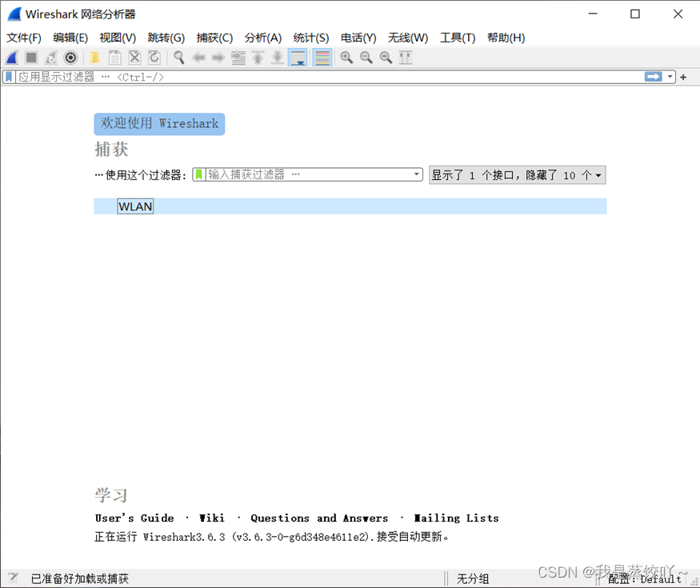Open 无线(W) menu
The image size is (700, 588).
(408, 38)
